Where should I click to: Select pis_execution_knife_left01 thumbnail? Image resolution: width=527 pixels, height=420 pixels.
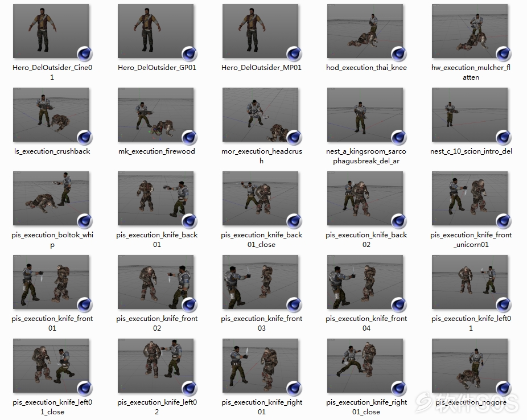(x=470, y=282)
